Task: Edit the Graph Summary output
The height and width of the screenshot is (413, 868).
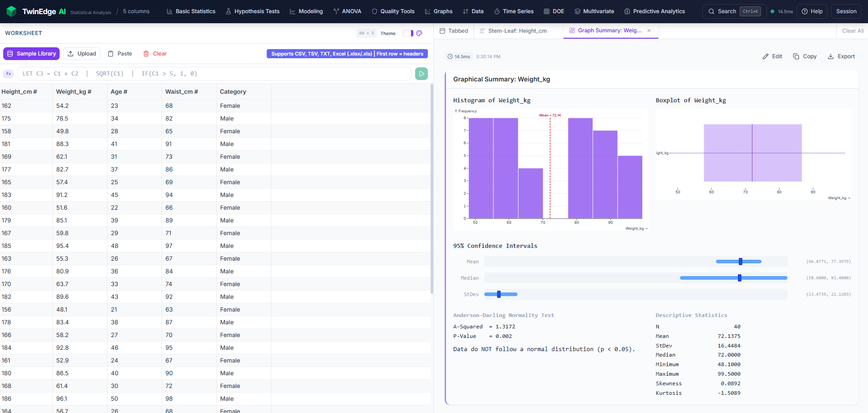Action: [x=772, y=56]
